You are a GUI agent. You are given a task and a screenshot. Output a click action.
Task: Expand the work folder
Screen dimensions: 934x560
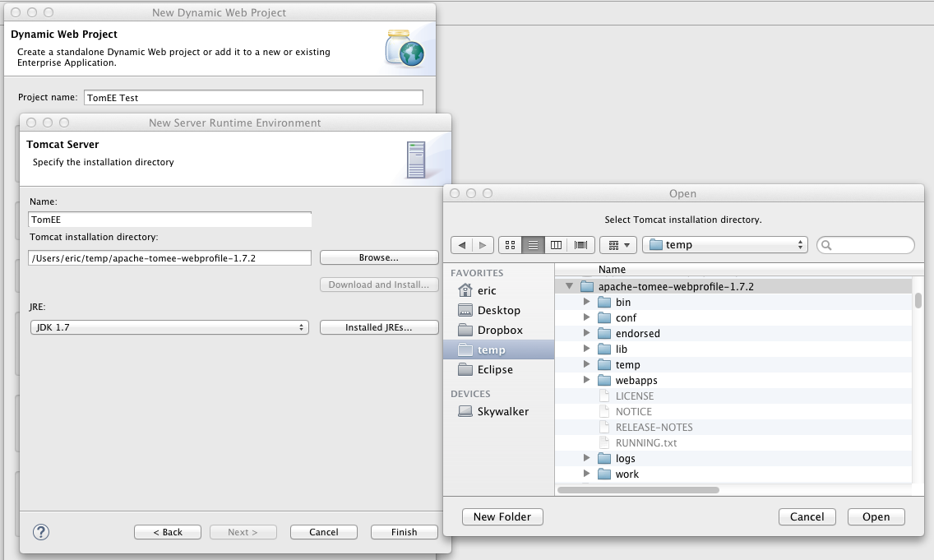click(587, 474)
